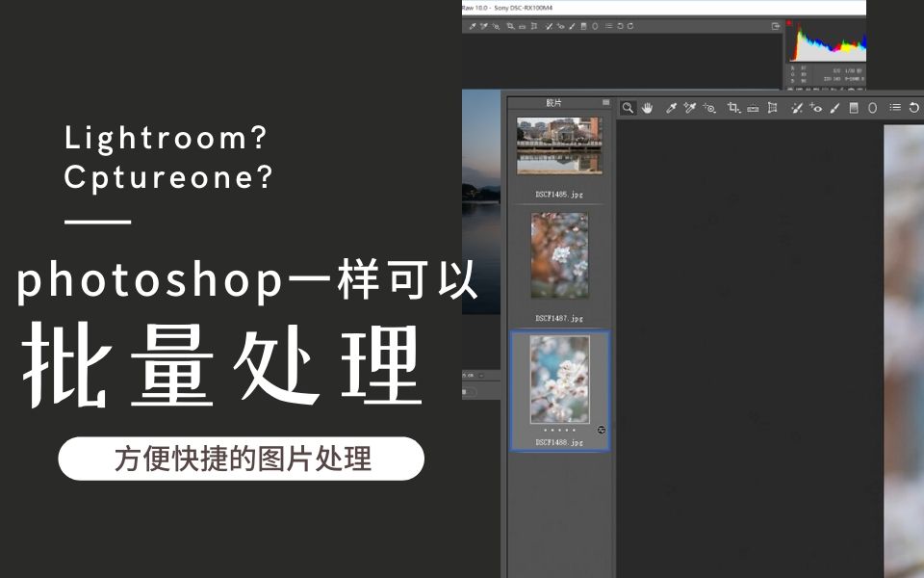Select the White Balance eyedropper tool
924x578 pixels.
[670, 108]
